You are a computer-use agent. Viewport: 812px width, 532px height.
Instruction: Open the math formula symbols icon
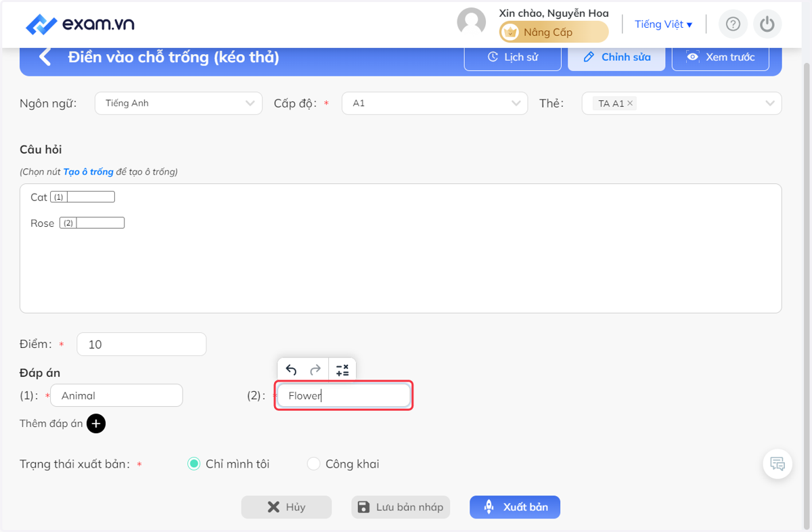click(342, 370)
